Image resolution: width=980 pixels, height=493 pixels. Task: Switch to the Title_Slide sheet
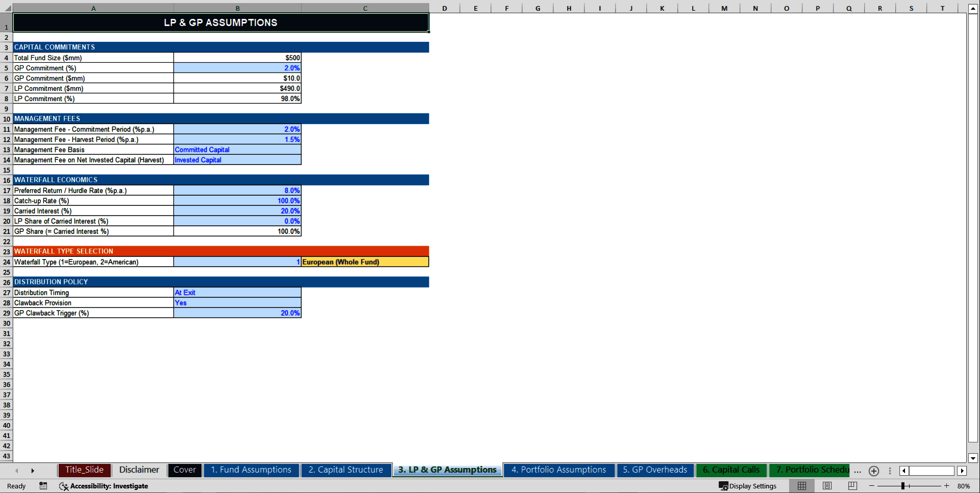[84, 470]
